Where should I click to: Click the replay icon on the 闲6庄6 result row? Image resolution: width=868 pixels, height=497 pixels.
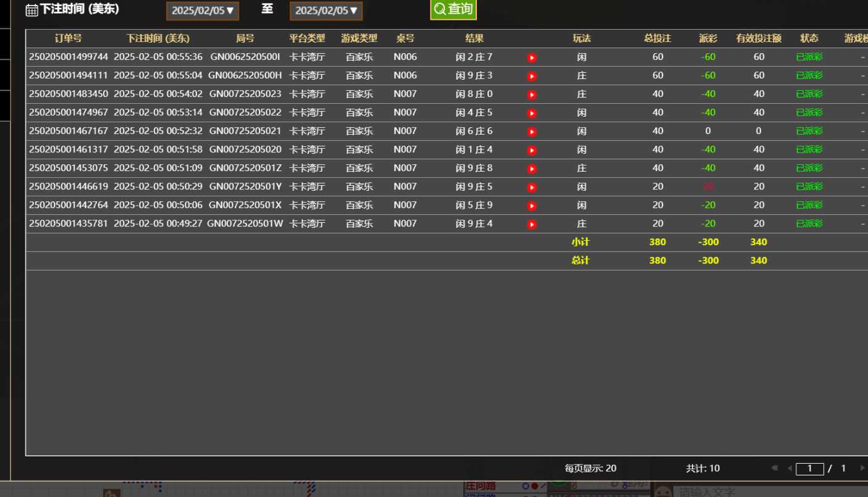532,131
